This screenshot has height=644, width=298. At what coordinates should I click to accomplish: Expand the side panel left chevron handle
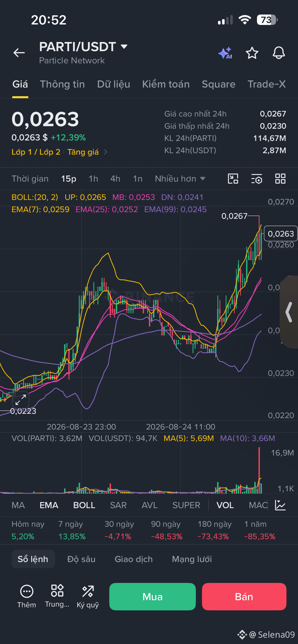(289, 312)
